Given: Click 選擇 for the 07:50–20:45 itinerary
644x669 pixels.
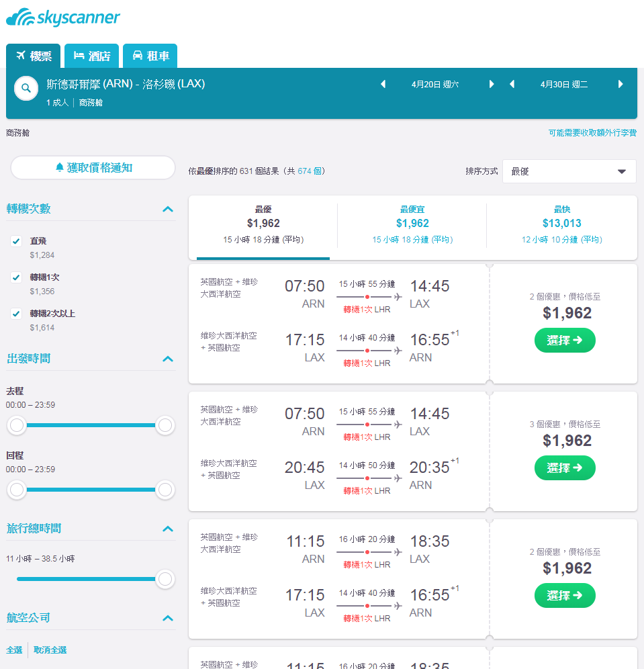Looking at the screenshot, I should tap(565, 467).
